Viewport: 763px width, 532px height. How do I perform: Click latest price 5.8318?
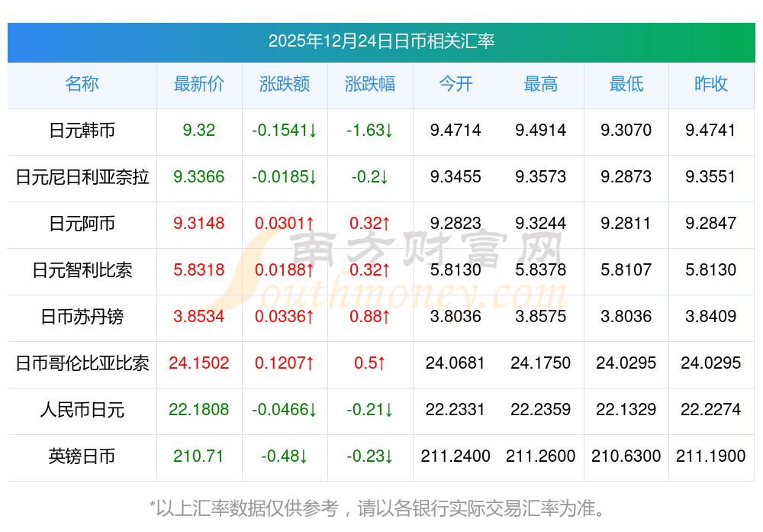point(198,269)
